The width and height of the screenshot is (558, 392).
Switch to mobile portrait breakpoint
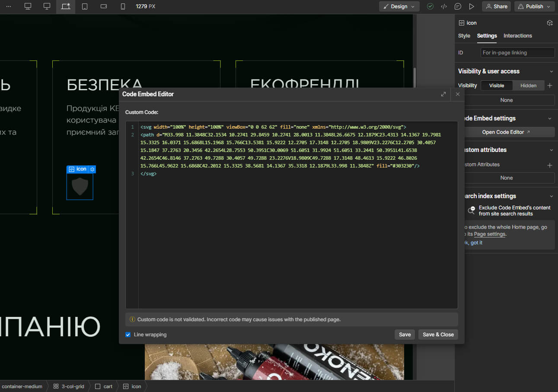123,6
